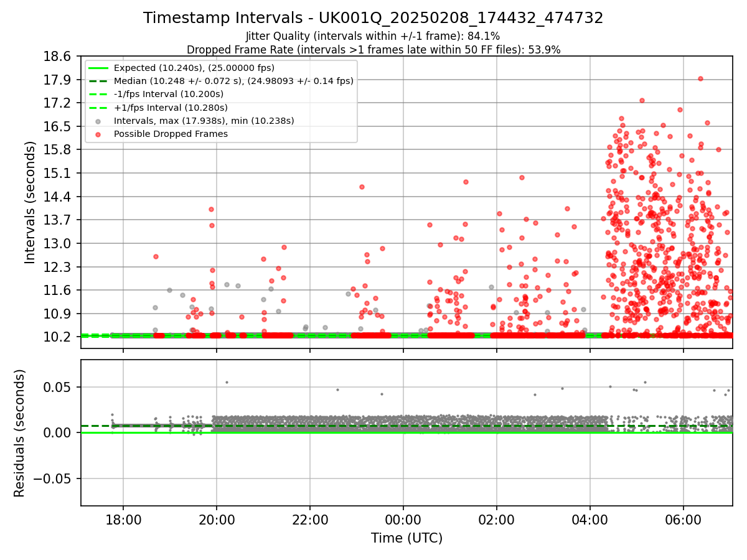Click the Time (UTC) x-axis label
Viewport: 747px width, 560px height.
[406, 538]
